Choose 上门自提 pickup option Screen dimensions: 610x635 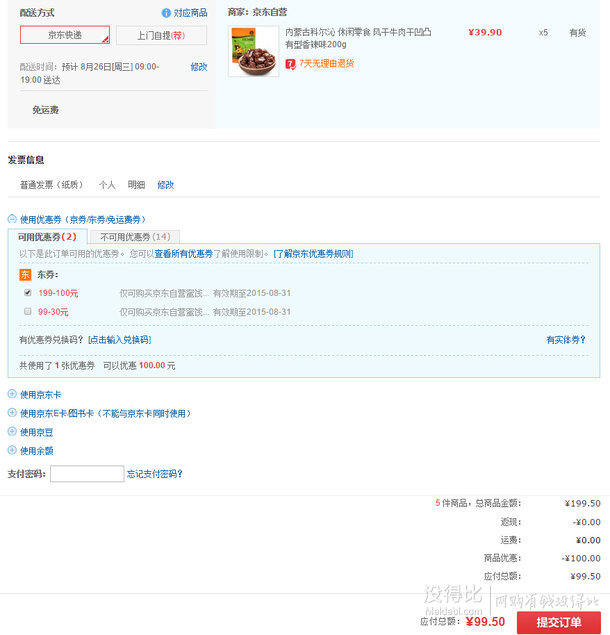[x=161, y=35]
